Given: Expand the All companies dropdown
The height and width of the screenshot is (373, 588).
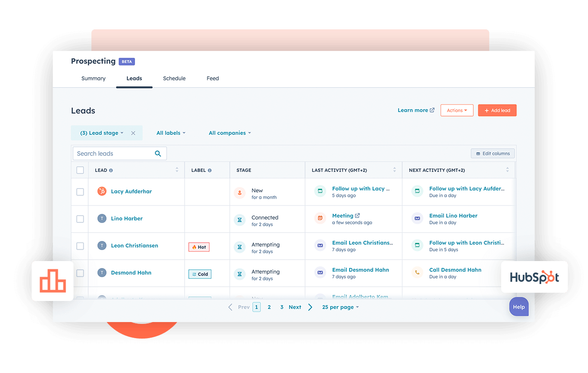Looking at the screenshot, I should [230, 133].
